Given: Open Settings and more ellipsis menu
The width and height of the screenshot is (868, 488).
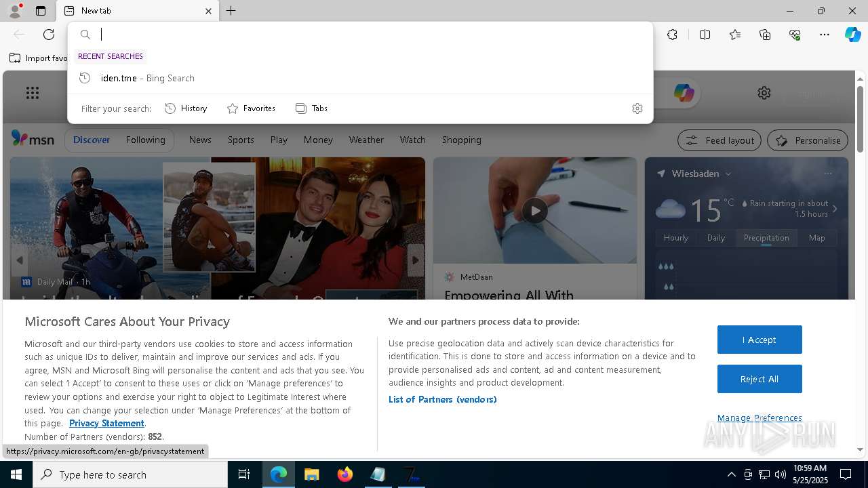Looking at the screenshot, I should point(825,35).
